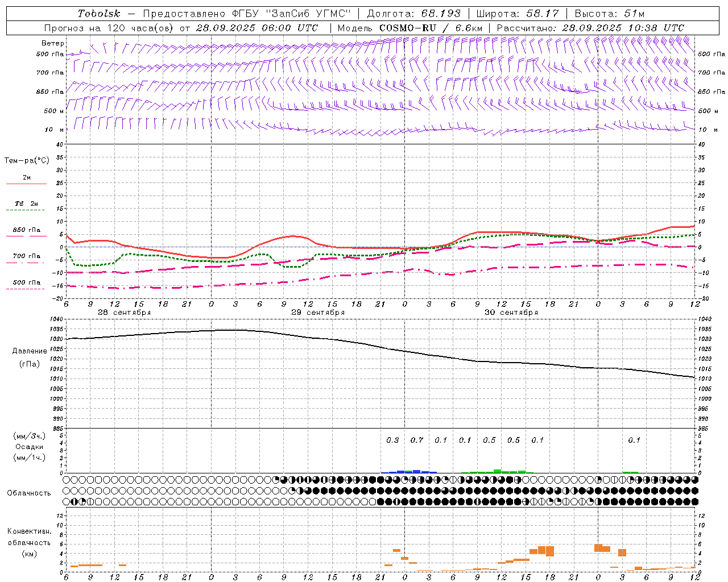Click the dashed line sample under Td 2м

[26, 210]
